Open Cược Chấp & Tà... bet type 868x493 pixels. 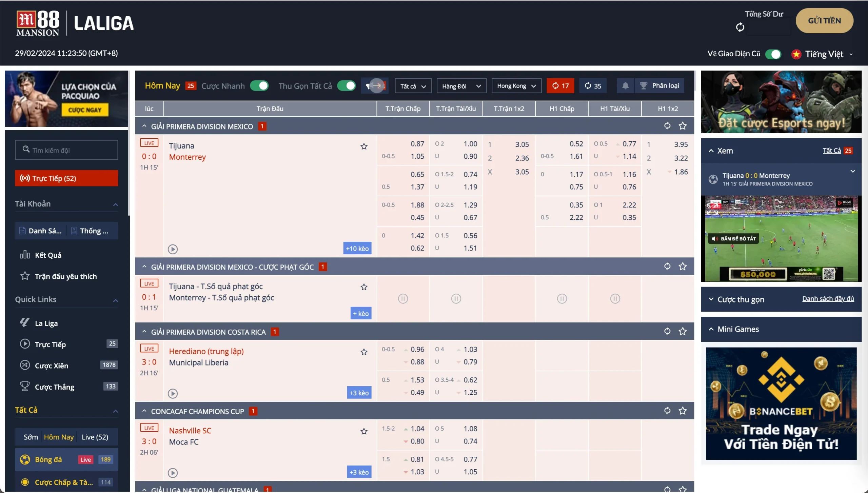tap(66, 482)
